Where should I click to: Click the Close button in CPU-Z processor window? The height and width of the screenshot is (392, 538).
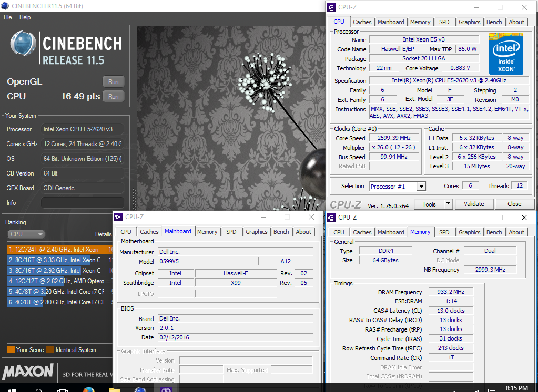pyautogui.click(x=514, y=204)
